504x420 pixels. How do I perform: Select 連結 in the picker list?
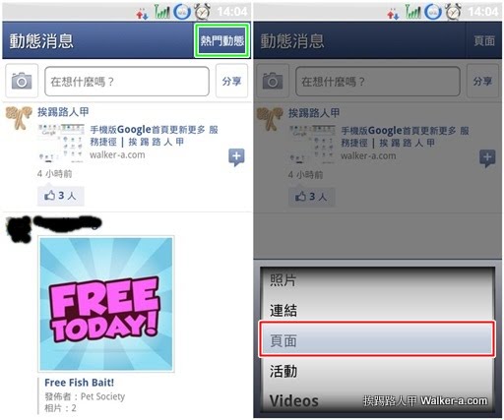tap(376, 310)
